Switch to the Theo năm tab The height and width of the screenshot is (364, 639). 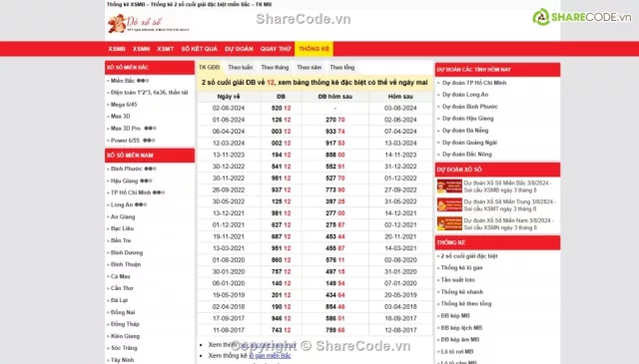pos(309,67)
